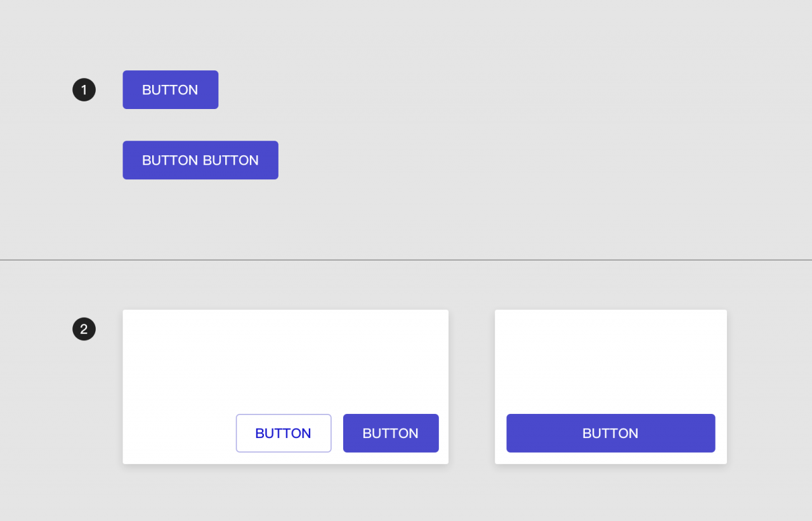This screenshot has height=521, width=812.
Task: Click the single-word BUTTON in section 1
Action: click(x=170, y=90)
